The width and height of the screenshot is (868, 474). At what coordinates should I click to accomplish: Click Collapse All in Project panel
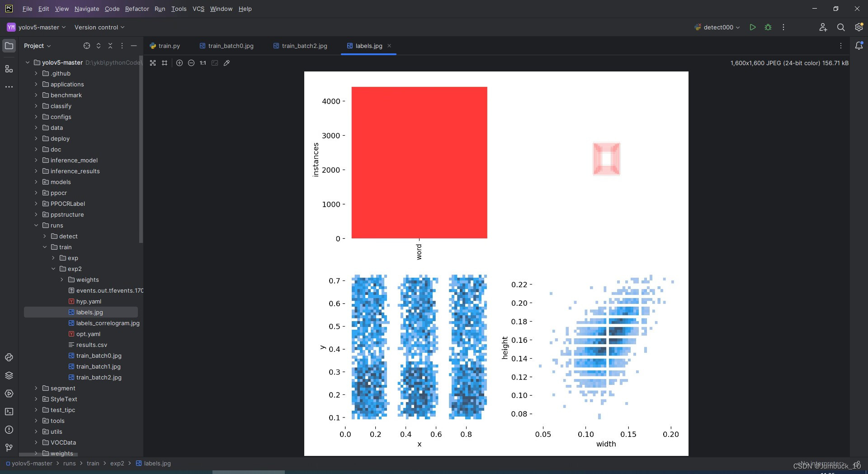pos(110,46)
